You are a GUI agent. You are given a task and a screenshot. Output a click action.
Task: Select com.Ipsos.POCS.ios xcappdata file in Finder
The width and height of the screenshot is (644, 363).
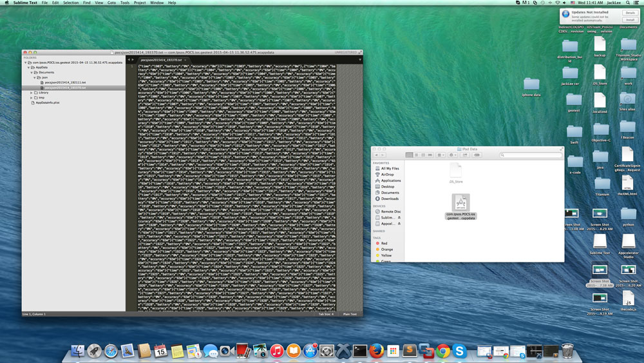click(x=461, y=207)
